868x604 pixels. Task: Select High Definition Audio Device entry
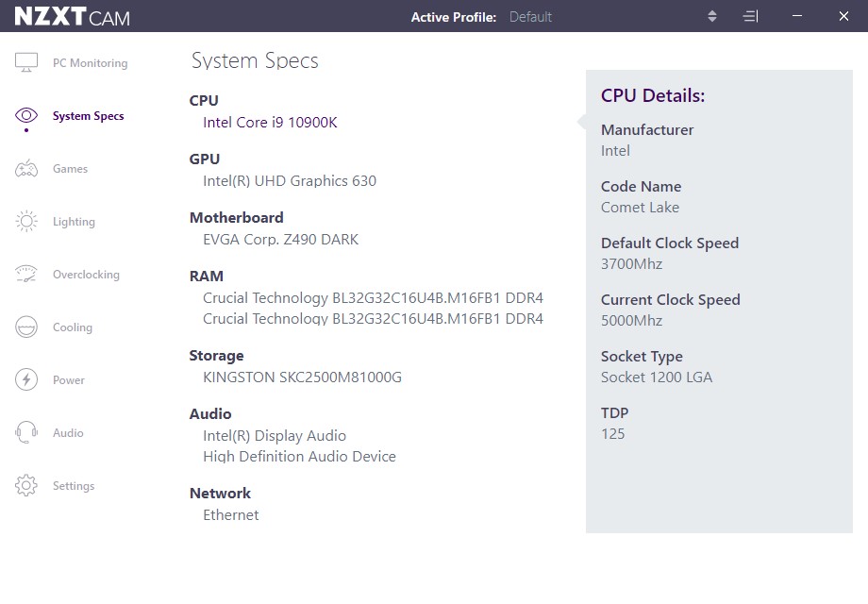pyautogui.click(x=299, y=456)
